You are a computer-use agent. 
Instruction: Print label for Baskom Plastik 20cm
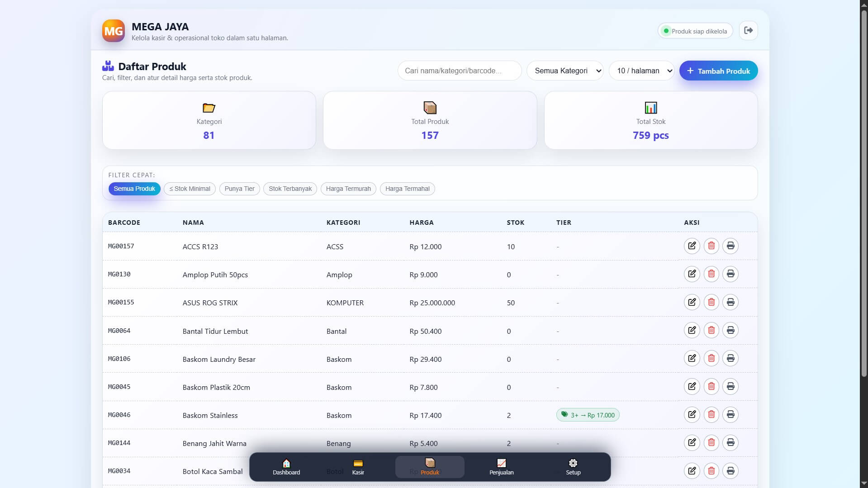pyautogui.click(x=730, y=387)
